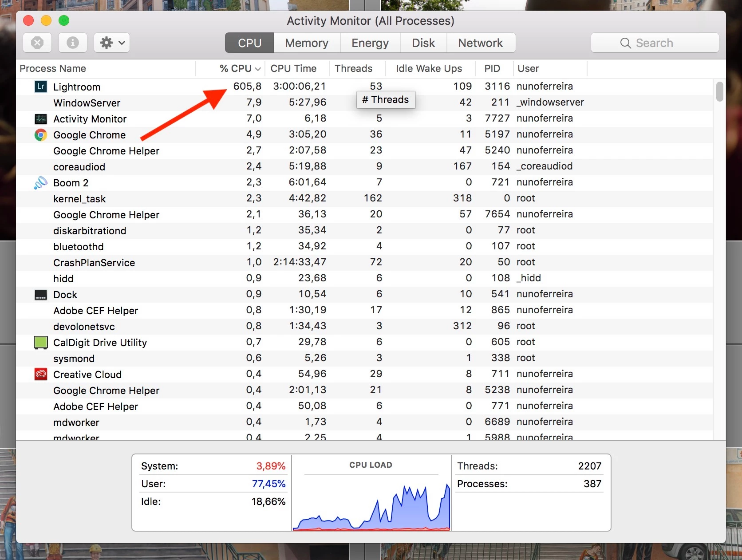Inspect process with the info toolbar button
This screenshot has width=742, height=560.
(x=73, y=43)
